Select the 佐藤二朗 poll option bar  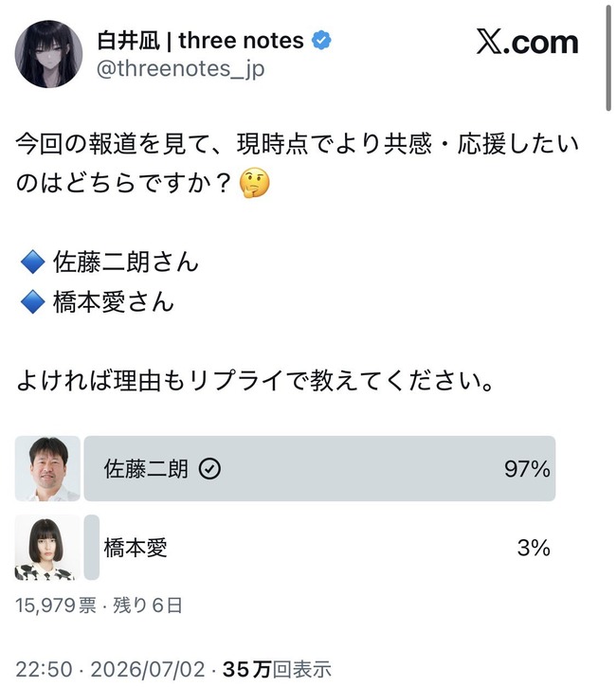pyautogui.click(x=319, y=468)
